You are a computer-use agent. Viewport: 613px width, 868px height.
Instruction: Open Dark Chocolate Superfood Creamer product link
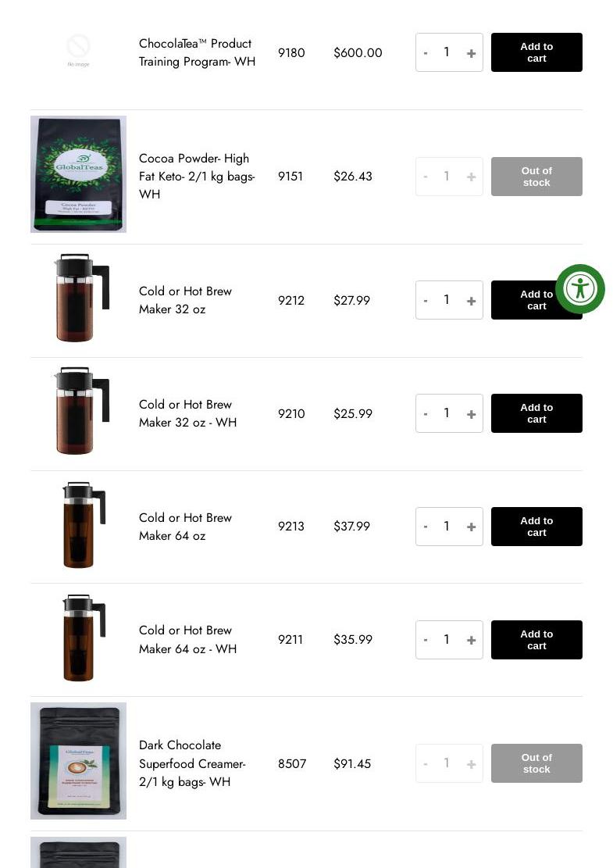coord(192,763)
